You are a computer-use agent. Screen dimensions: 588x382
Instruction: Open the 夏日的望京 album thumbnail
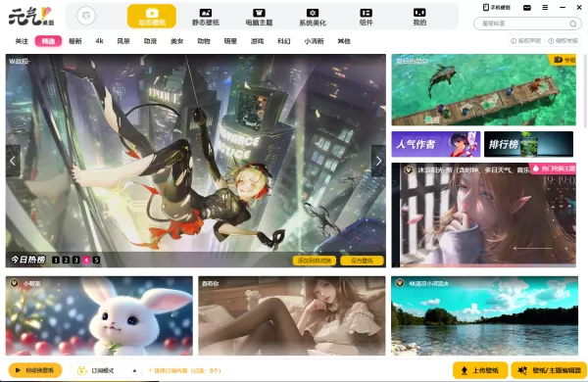(x=484, y=90)
